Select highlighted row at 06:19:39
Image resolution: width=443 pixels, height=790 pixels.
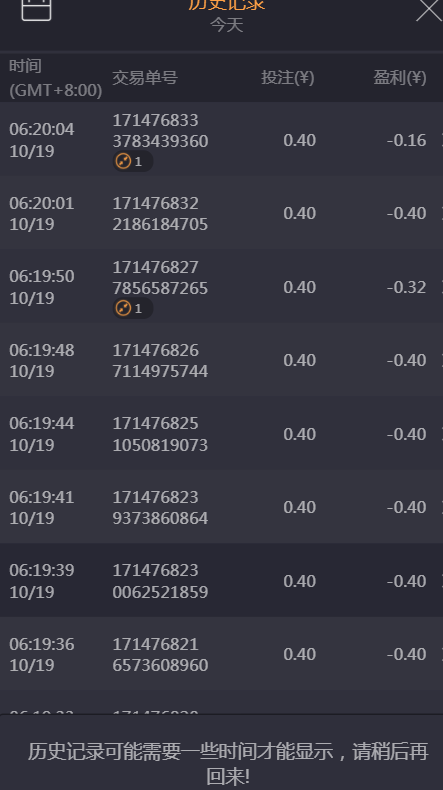(x=221, y=580)
